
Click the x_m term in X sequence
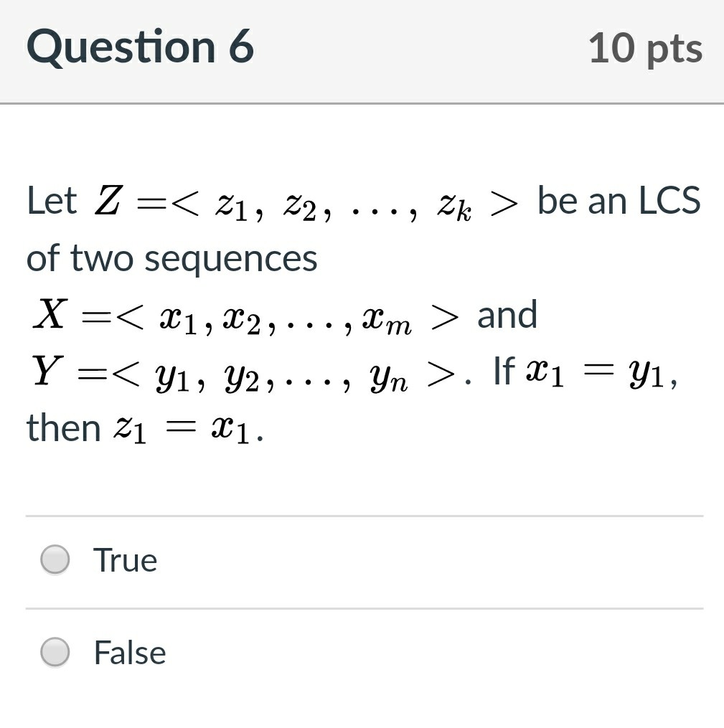click(x=387, y=321)
